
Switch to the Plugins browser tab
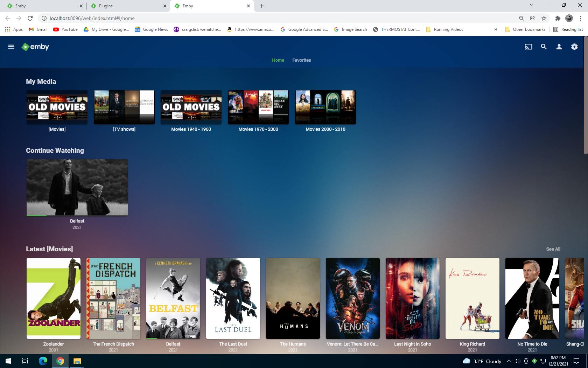click(x=128, y=6)
